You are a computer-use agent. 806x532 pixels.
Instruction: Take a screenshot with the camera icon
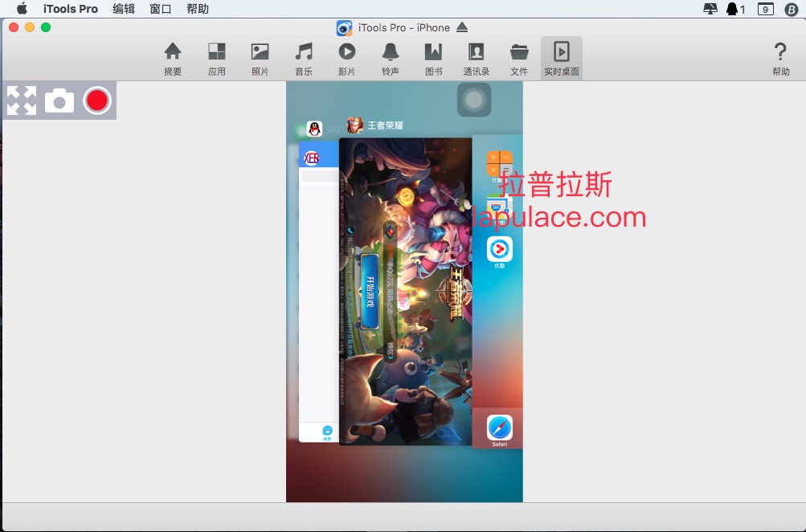point(59,100)
